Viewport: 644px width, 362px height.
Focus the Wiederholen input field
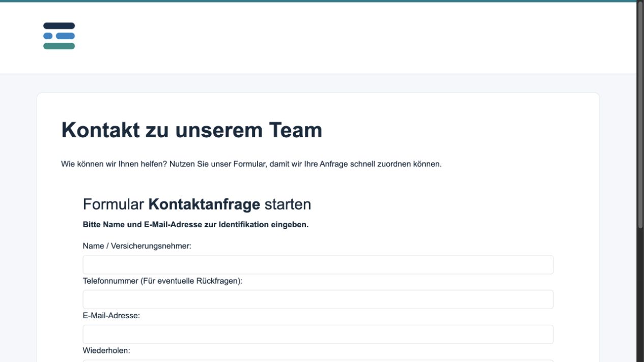pos(318,361)
